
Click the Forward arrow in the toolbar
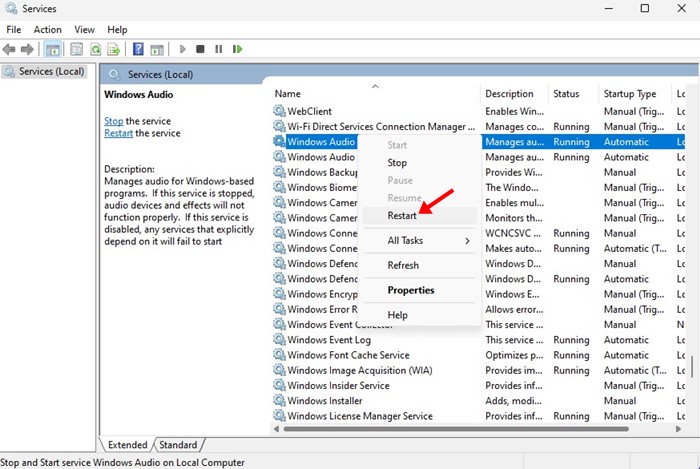[x=27, y=49]
